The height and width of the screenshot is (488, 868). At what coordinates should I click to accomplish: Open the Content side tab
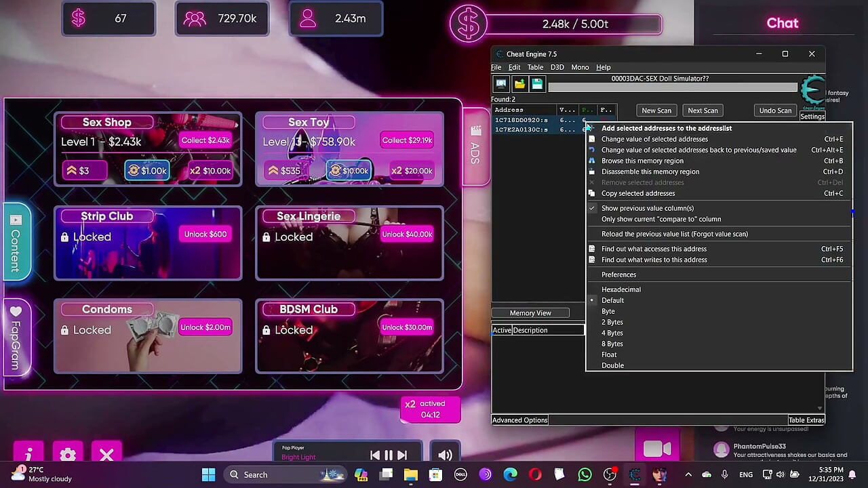click(x=16, y=241)
